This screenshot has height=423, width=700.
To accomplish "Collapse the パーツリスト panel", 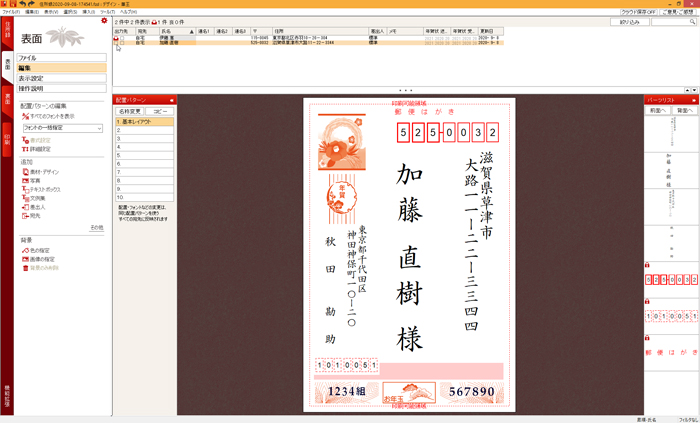I will [x=695, y=100].
